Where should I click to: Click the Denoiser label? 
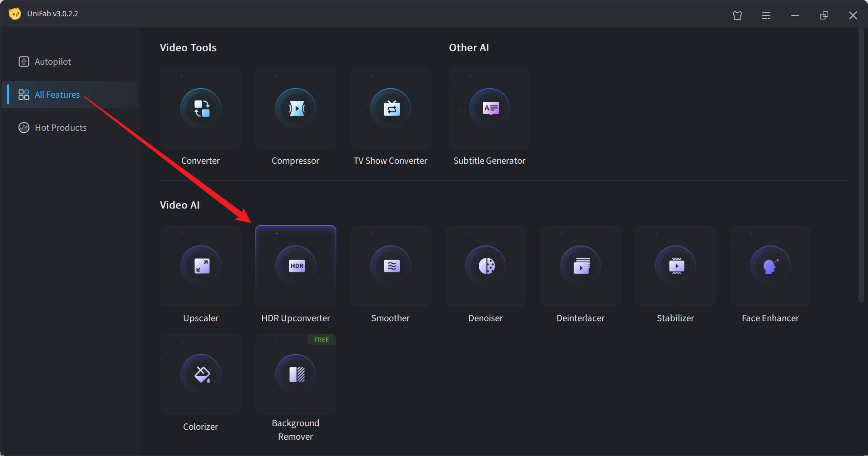pyautogui.click(x=486, y=318)
